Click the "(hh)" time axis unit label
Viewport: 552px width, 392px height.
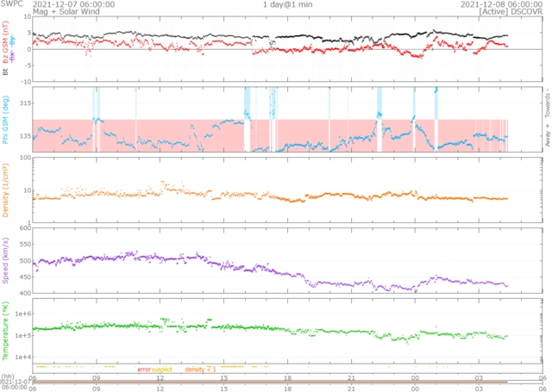7,376
